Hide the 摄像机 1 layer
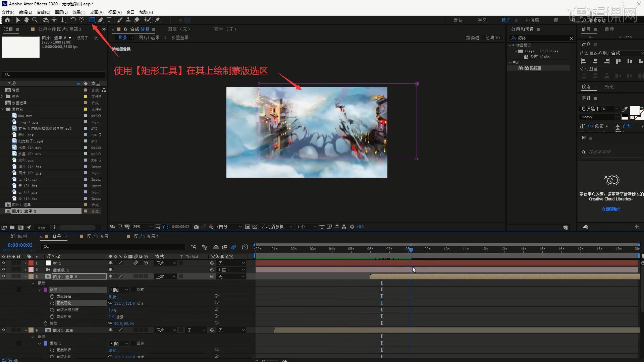Screen dimensions: 644x362 click(x=4, y=270)
